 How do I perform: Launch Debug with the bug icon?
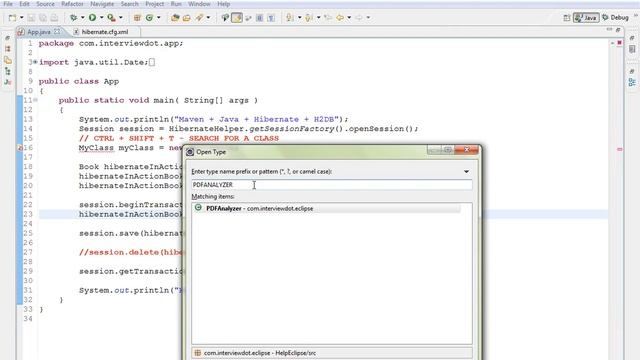tap(73, 18)
